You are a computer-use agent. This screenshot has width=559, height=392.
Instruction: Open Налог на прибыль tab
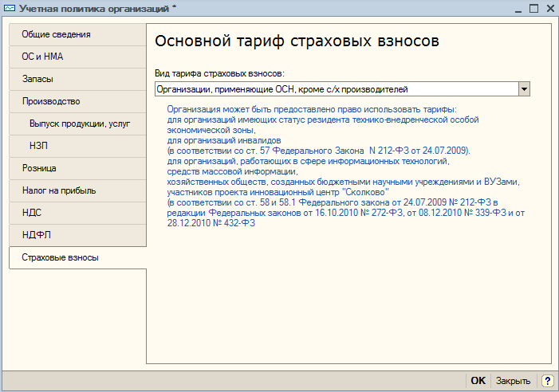coord(77,191)
